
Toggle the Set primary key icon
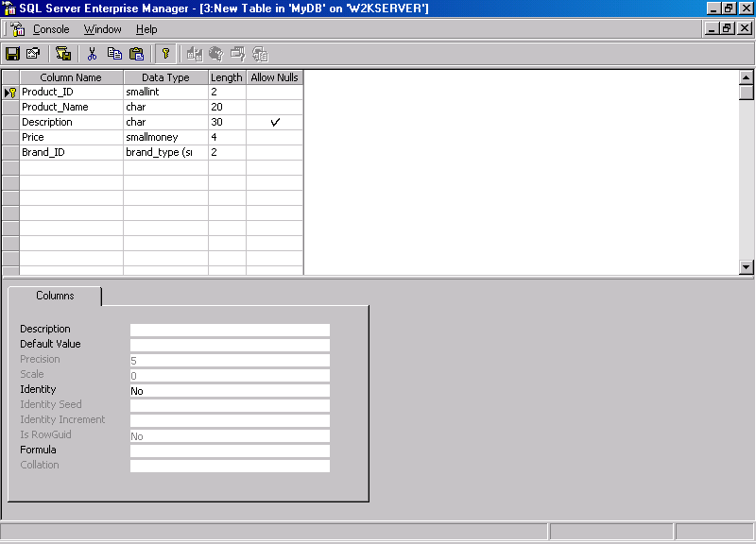[x=165, y=54]
